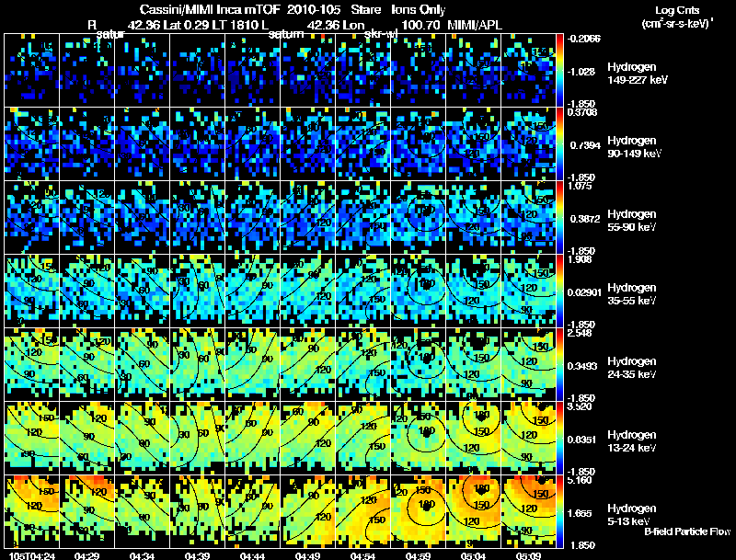Click the Hydrogen 149-227 keV panel at 04:49
The width and height of the screenshot is (736, 560).
coord(307,70)
